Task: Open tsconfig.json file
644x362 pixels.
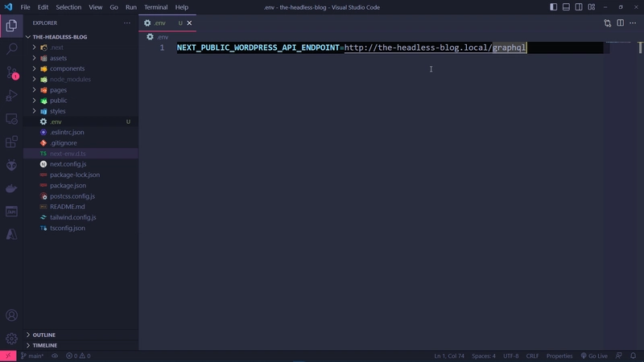Action: [x=80, y=228]
